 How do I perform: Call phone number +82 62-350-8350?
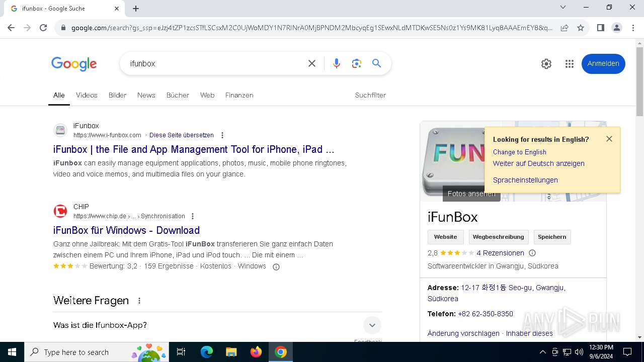click(x=486, y=314)
